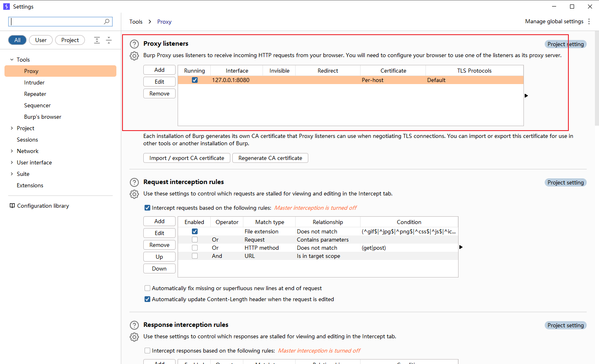
Task: Click the Configuration library book icon
Action: point(12,206)
